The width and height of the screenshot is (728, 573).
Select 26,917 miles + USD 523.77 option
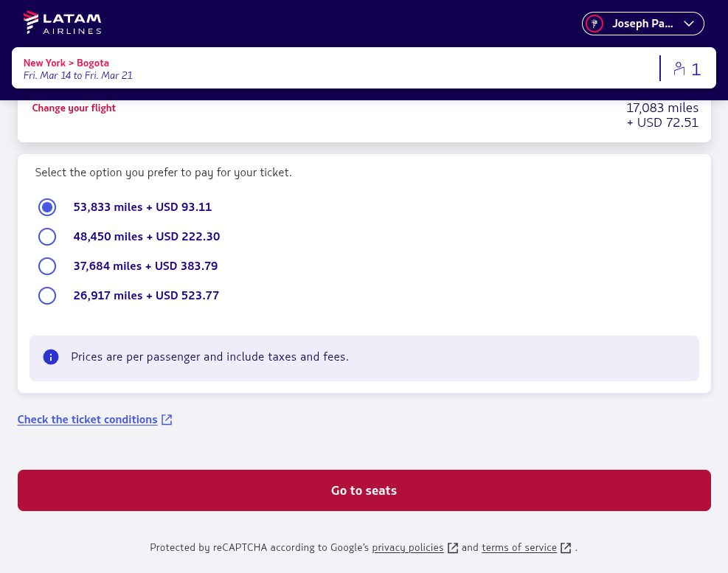tap(47, 296)
